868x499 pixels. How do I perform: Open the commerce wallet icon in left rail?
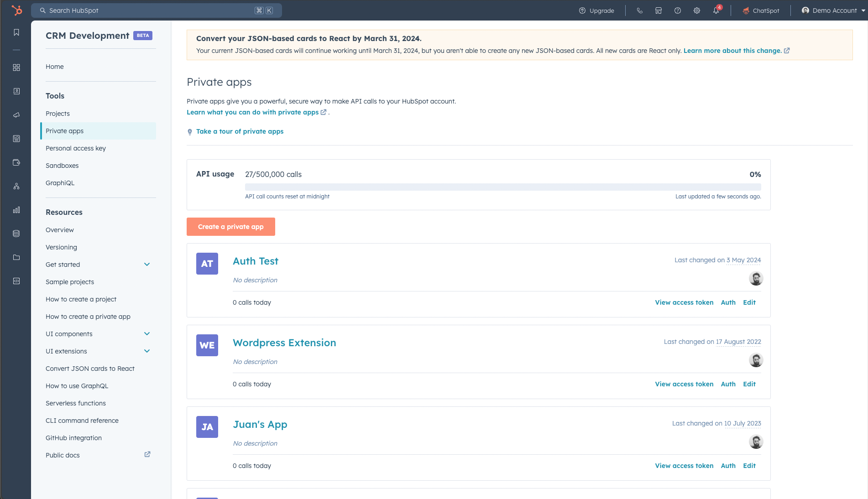point(16,162)
